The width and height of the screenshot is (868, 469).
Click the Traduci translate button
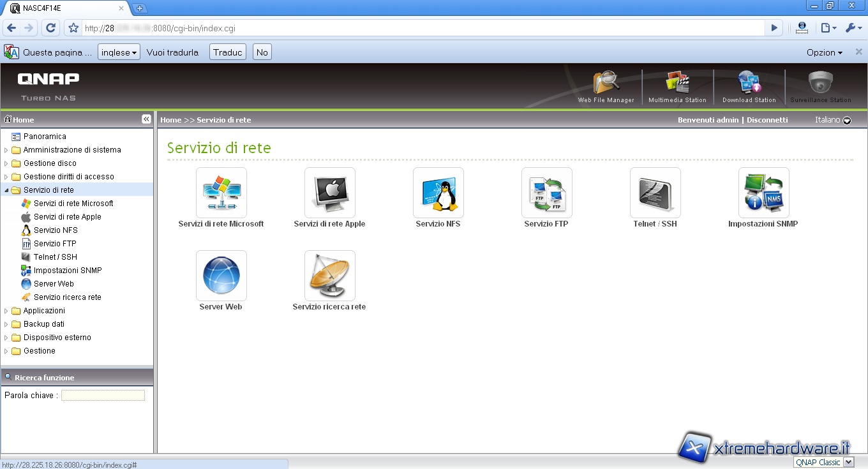(x=227, y=52)
